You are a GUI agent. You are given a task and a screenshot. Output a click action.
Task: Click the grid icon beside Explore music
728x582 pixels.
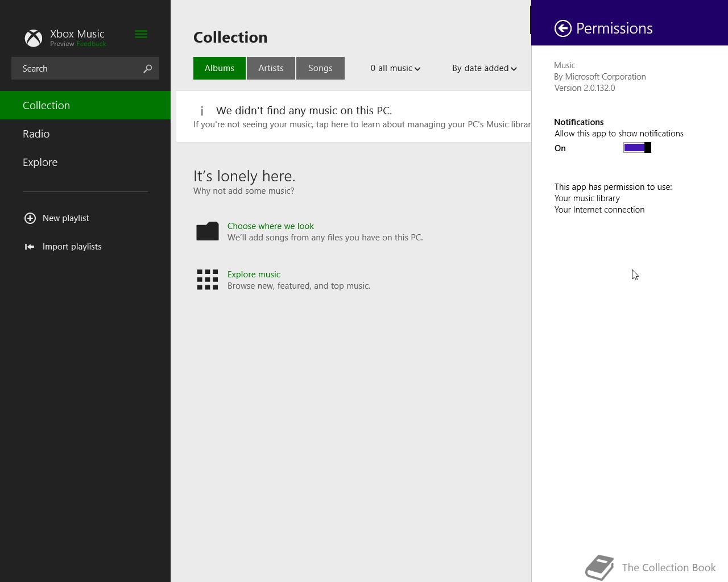[208, 280]
